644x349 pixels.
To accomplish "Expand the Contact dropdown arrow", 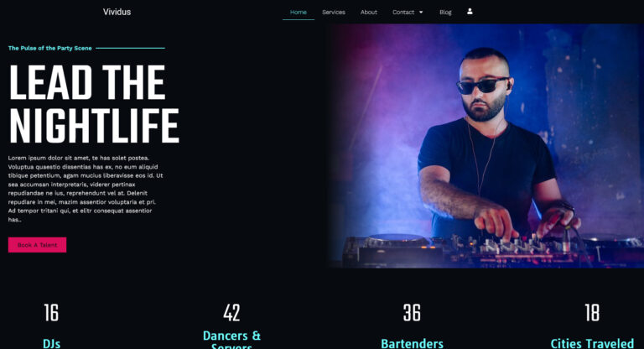I will [421, 13].
